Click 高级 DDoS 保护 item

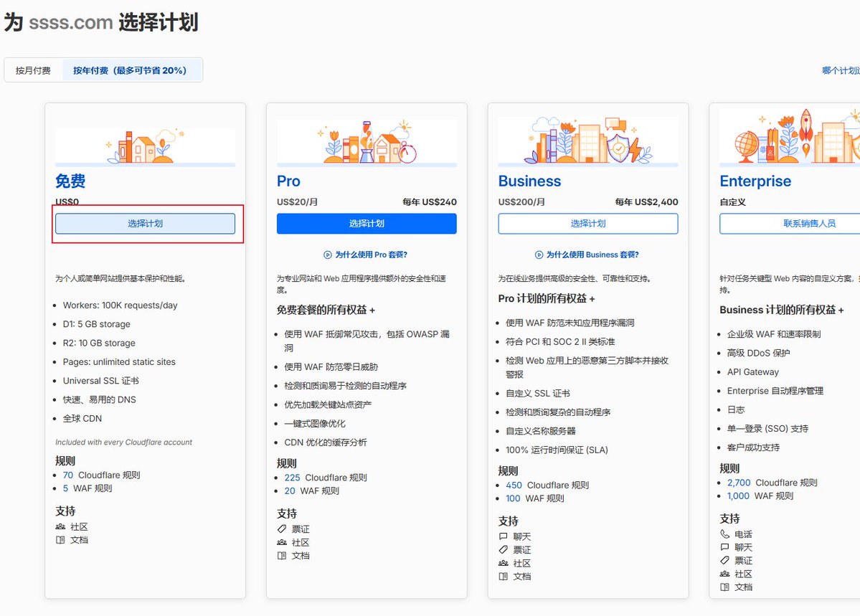[759, 354]
